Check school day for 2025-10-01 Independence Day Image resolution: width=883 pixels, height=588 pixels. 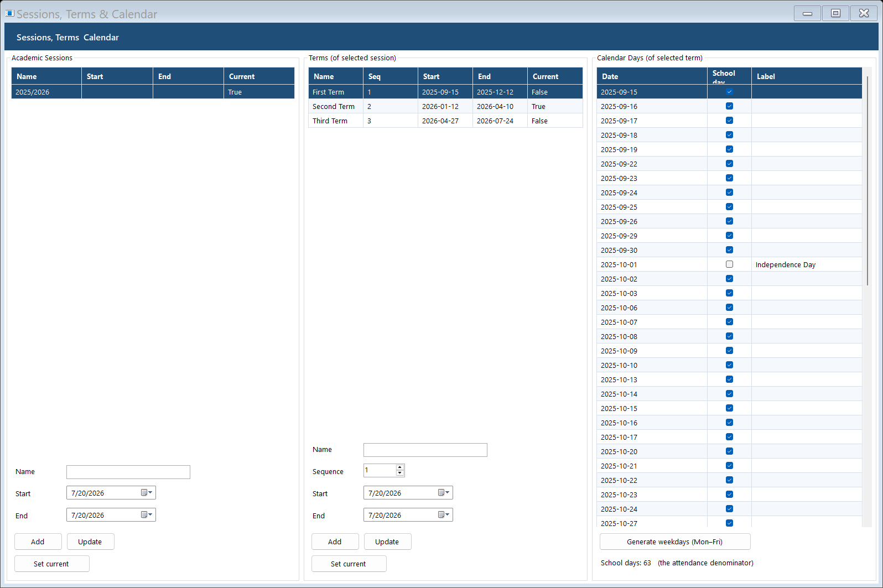pyautogui.click(x=729, y=264)
